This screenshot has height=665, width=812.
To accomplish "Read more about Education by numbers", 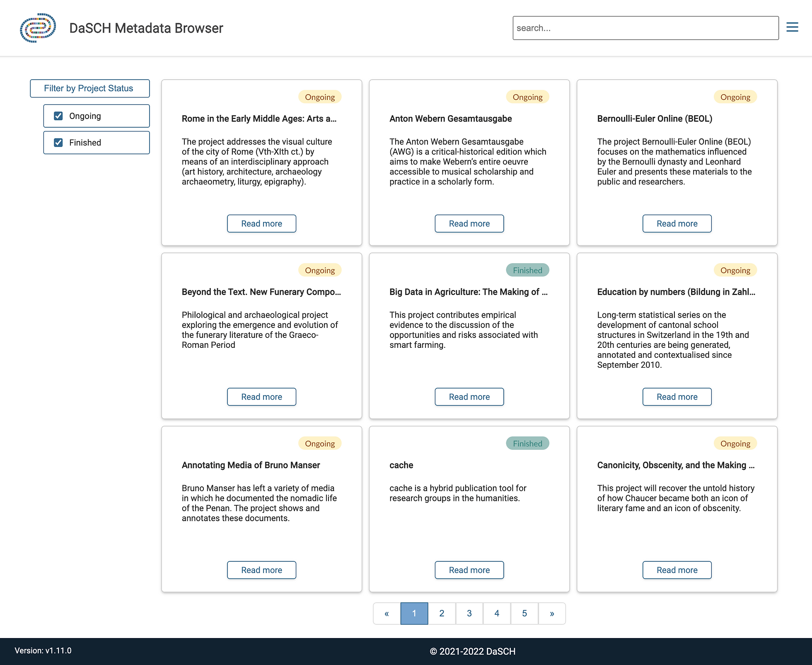I will tap(677, 397).
